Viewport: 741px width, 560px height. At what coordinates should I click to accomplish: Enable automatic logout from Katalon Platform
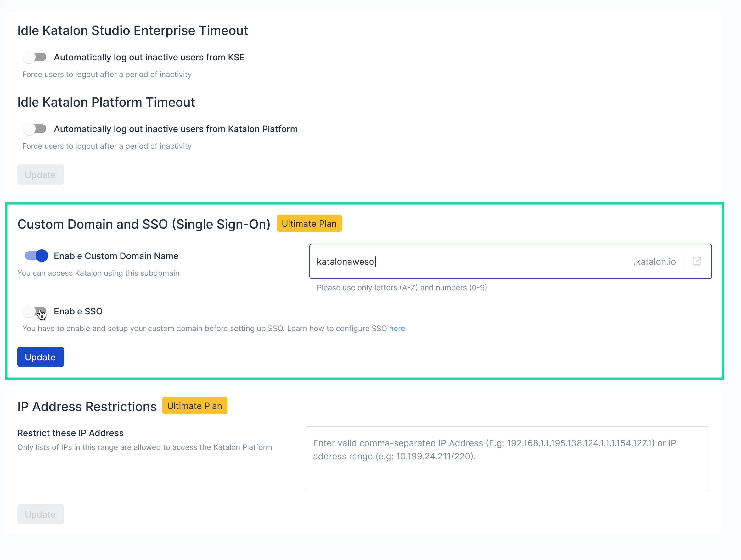[x=35, y=129]
